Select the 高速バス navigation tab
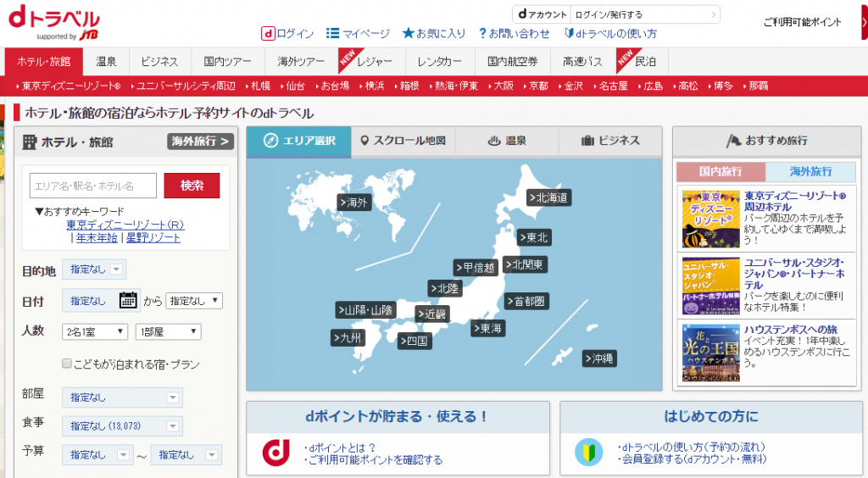The image size is (868, 478). point(583,61)
